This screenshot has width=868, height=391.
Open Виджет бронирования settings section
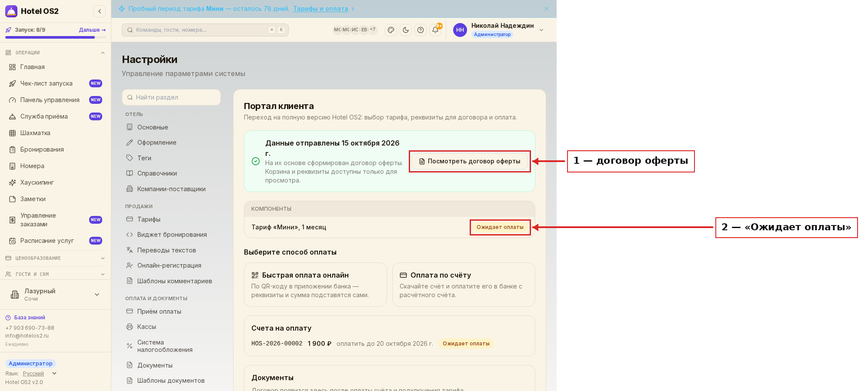(171, 235)
